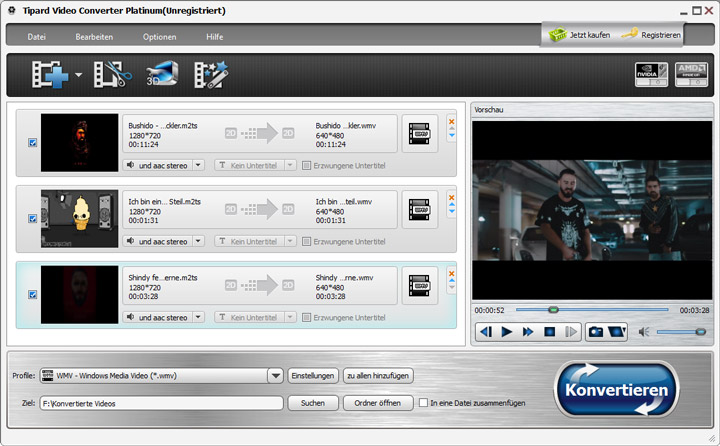Image resolution: width=720 pixels, height=446 pixels.
Task: Open audio track dropdown for Bushido video
Action: pyautogui.click(x=198, y=165)
